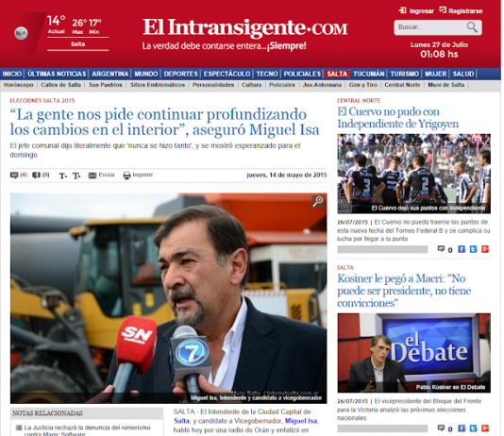Click the N/A weather condition icon
The image size is (504, 436).
pos(21,33)
